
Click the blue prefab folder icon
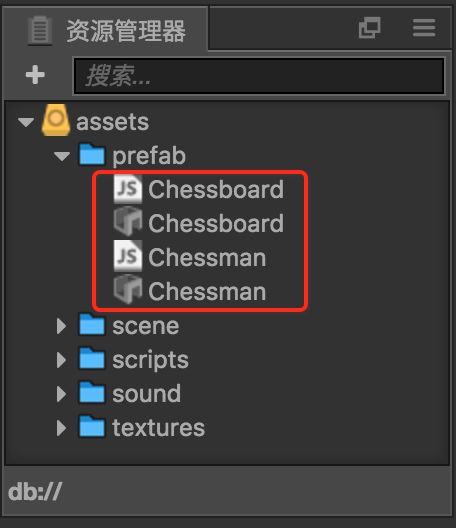[92, 155]
